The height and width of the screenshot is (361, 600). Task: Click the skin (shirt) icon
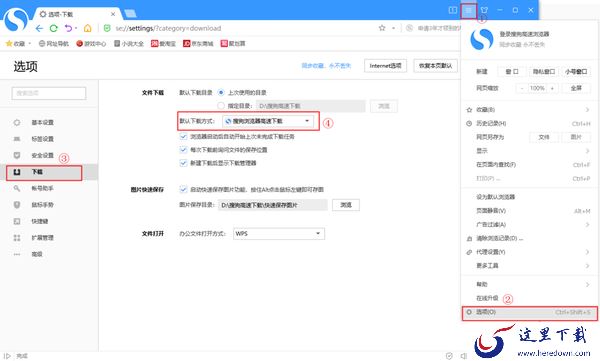click(x=484, y=10)
